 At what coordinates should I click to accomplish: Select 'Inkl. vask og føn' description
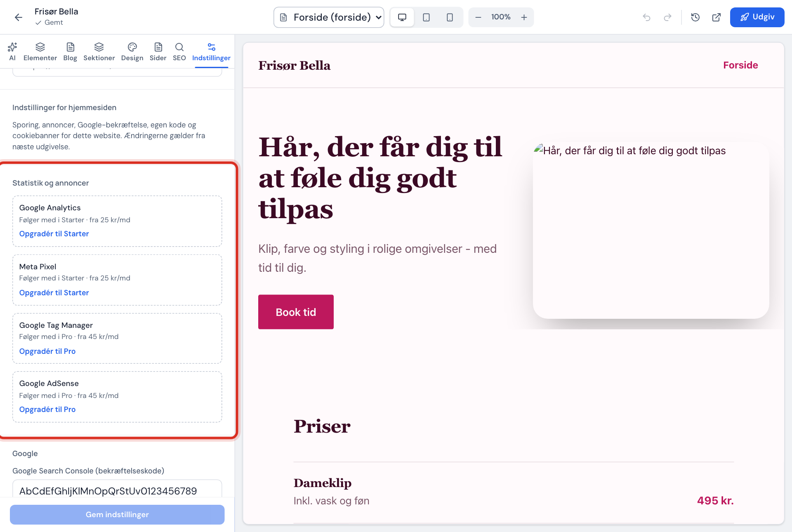331,501
